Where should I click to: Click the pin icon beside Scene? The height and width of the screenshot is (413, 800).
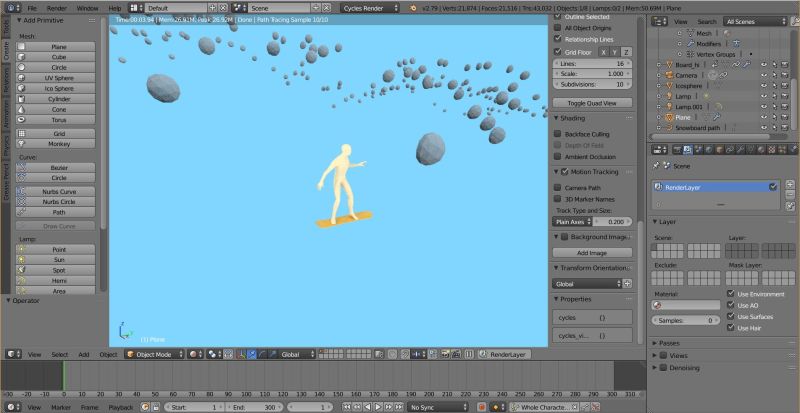click(x=656, y=166)
